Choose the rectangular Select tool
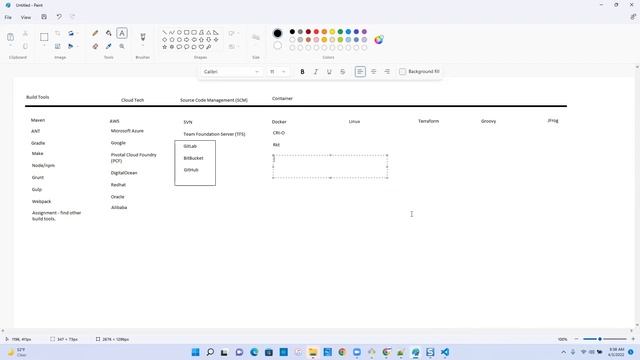Screen dimensions: 640x360 point(44,37)
